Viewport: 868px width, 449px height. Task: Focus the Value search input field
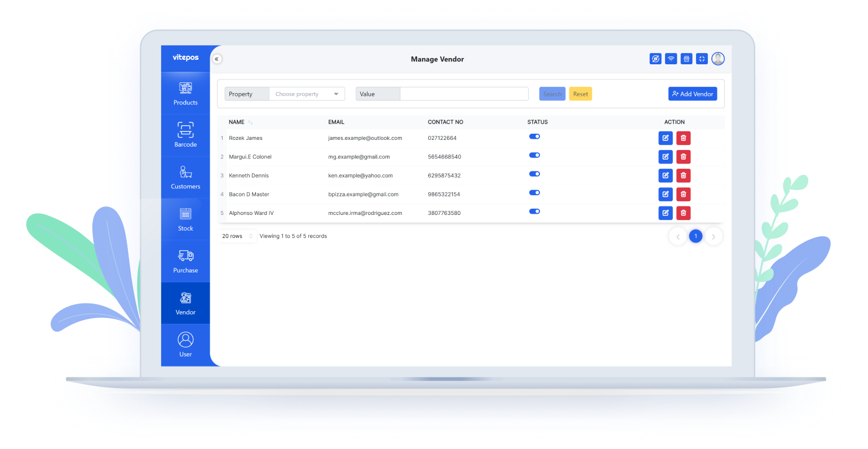[x=464, y=94]
